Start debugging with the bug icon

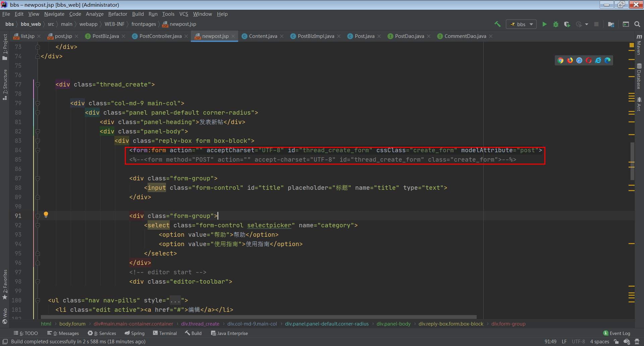pos(556,24)
